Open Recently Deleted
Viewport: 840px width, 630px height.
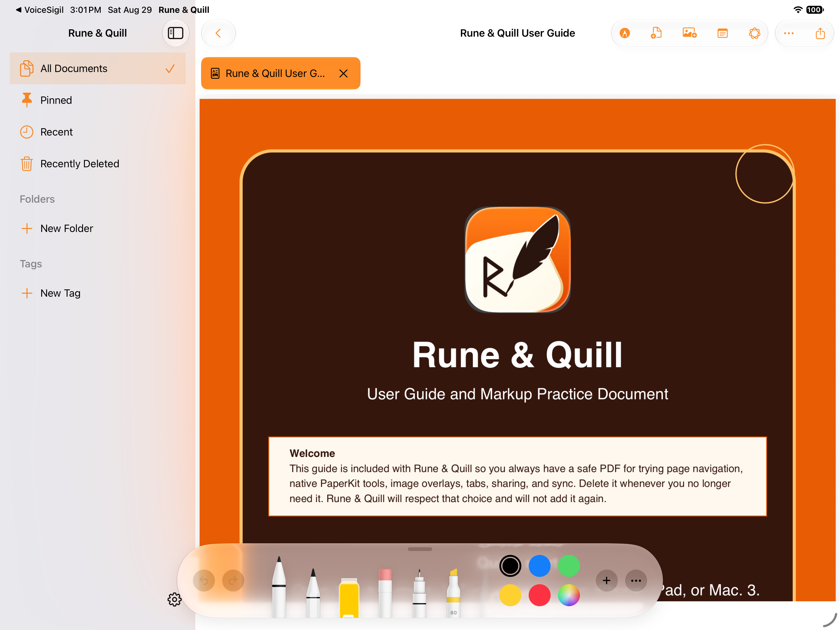coord(98,164)
